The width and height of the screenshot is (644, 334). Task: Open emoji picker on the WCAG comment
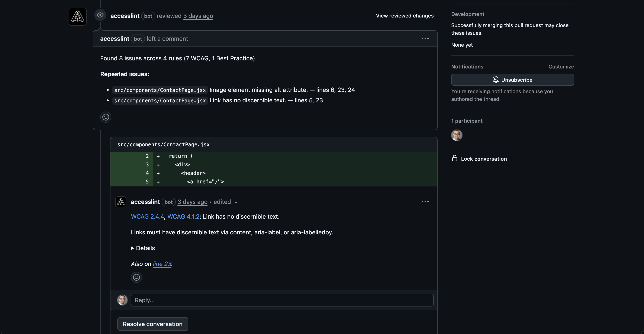136,277
